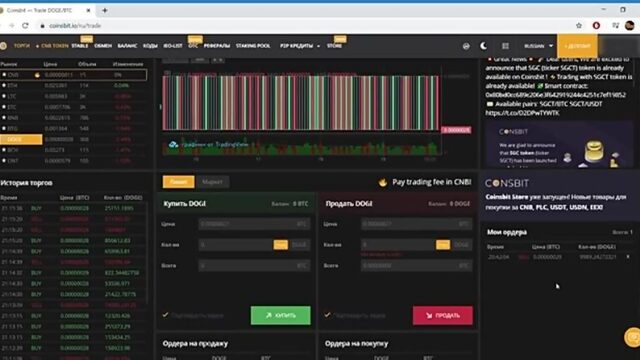Open the IEO-List page
This screenshot has height=360, width=640.
pos(173,46)
